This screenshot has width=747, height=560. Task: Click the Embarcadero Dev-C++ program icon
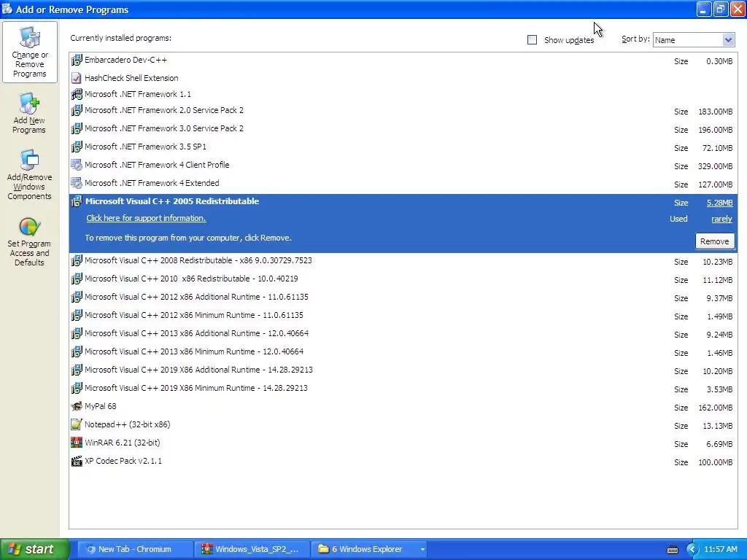point(76,61)
